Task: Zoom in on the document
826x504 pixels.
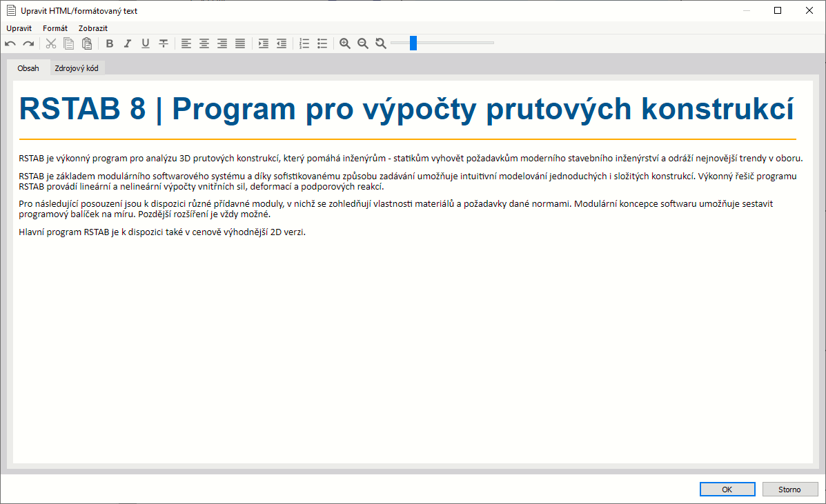Action: coord(344,43)
